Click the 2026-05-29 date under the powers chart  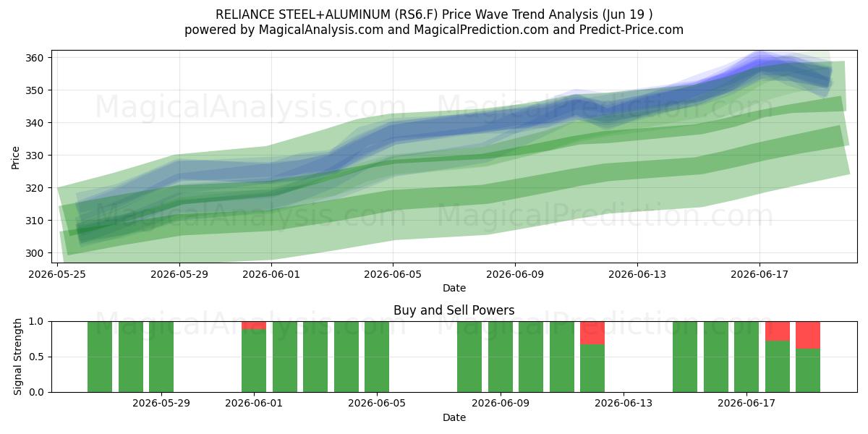click(x=161, y=404)
